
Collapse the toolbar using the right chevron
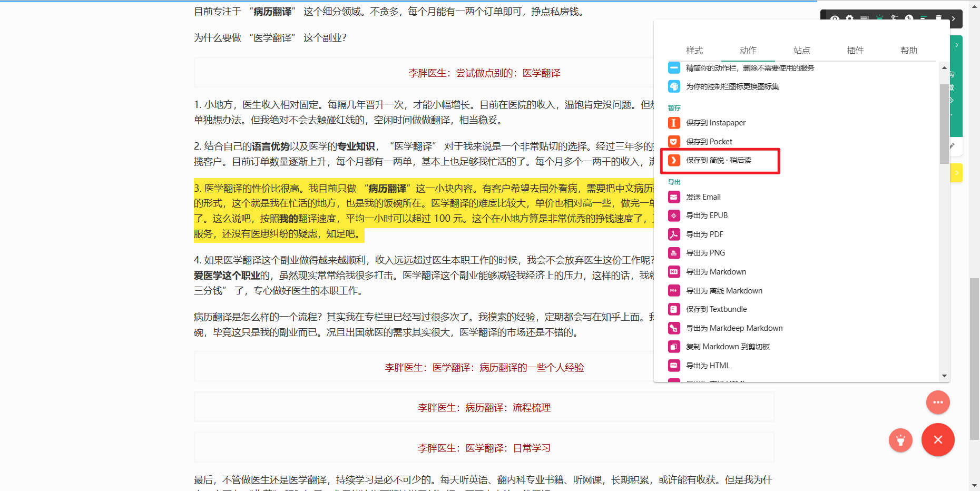[953, 18]
